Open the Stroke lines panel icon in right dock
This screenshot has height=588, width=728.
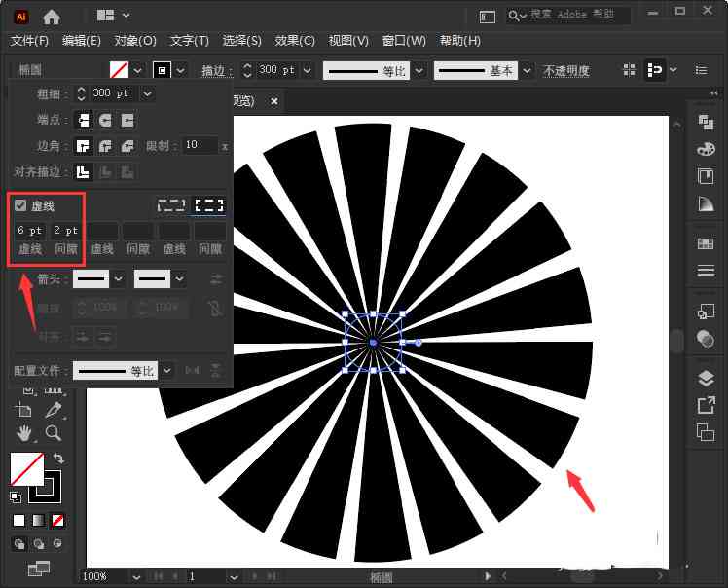(x=706, y=271)
